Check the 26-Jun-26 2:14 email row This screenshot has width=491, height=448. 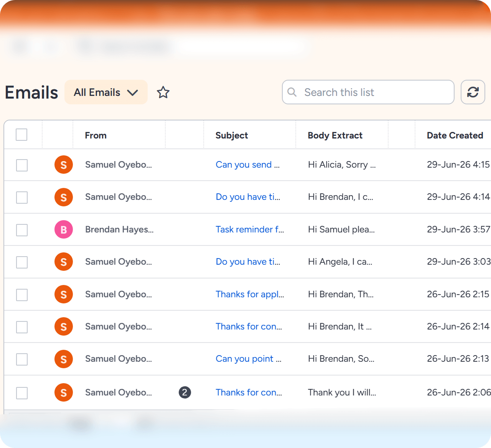point(22,327)
